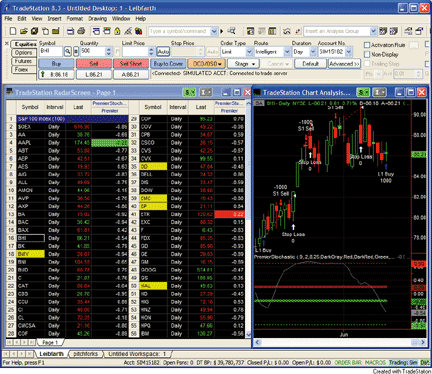
Task: Open the OCO/OSO dropdown button
Action: pos(206,64)
